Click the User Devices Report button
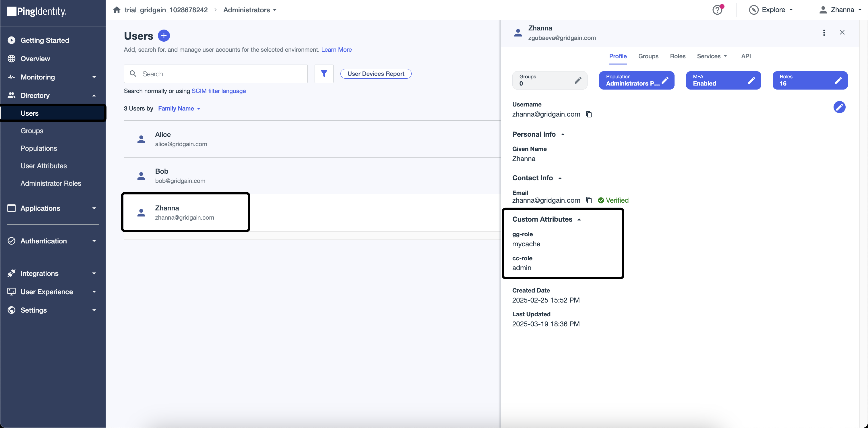Screen dimensions: 868x428 (376, 74)
